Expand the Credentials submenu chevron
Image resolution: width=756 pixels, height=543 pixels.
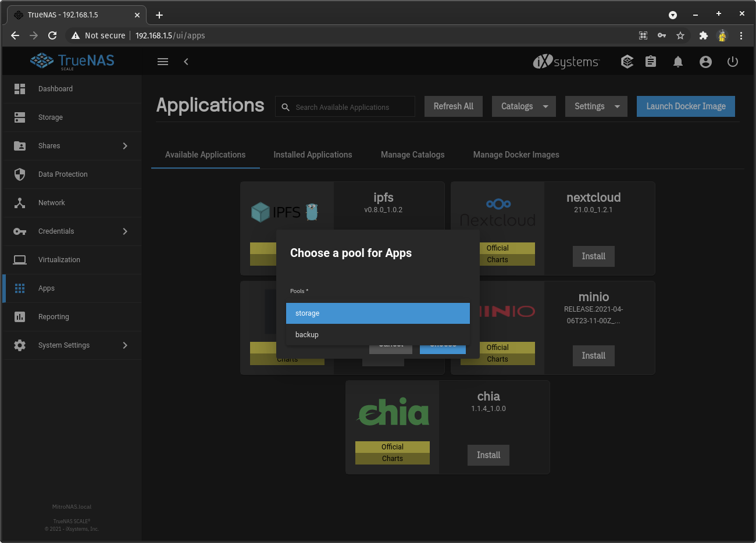[x=125, y=231]
